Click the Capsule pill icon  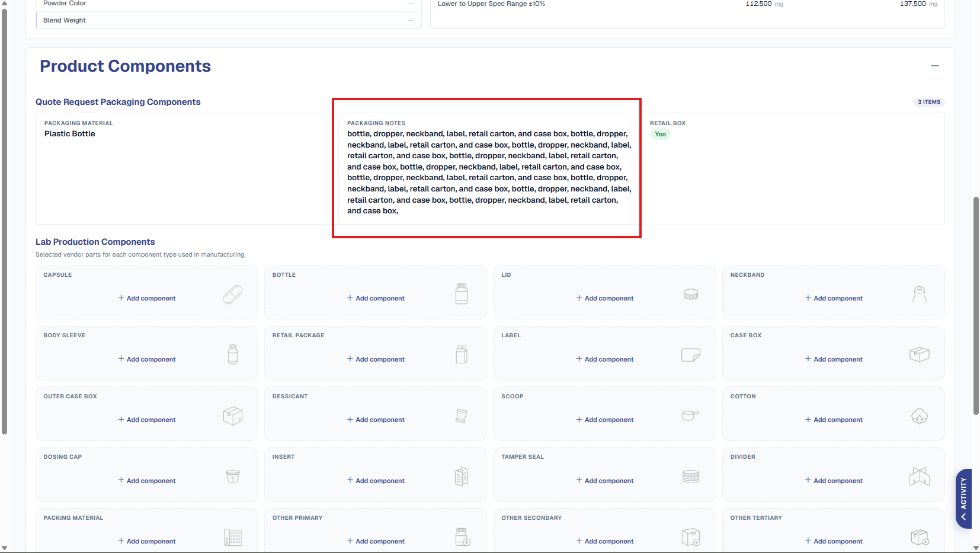pos(233,295)
